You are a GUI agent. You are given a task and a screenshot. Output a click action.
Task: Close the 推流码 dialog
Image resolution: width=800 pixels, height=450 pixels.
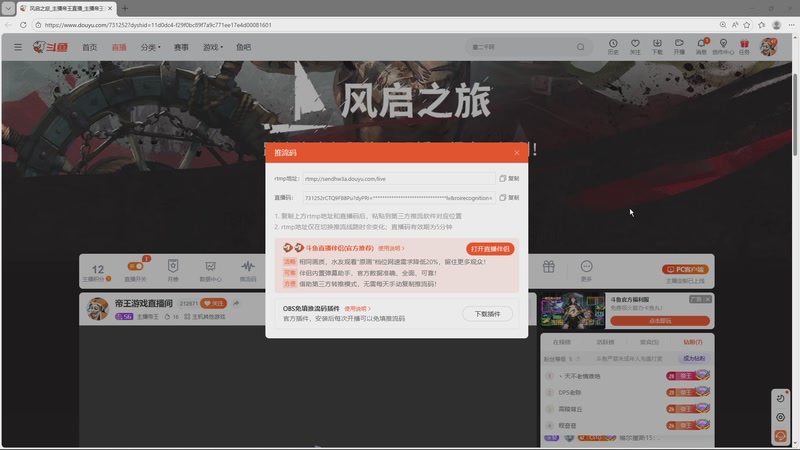pos(516,153)
